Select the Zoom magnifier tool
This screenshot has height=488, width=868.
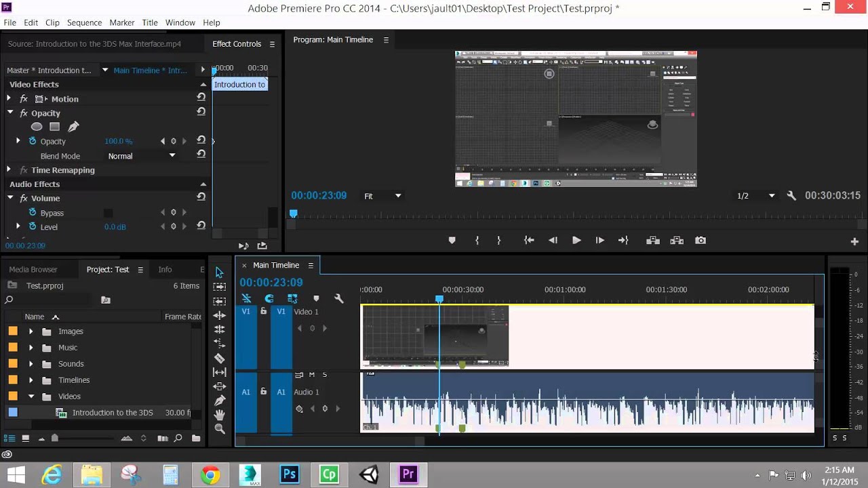point(219,429)
